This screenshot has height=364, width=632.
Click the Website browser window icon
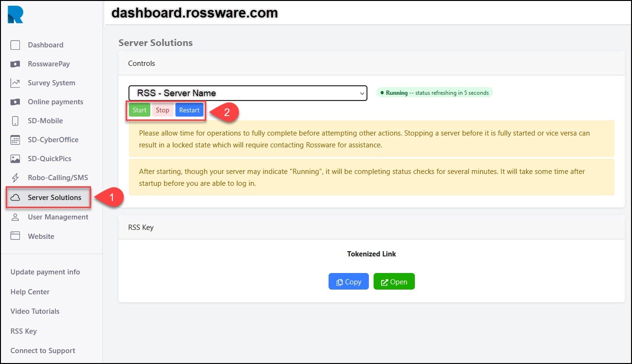point(15,236)
